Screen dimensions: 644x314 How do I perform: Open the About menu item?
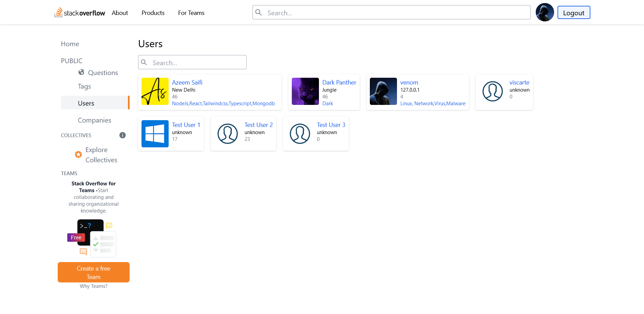click(119, 13)
